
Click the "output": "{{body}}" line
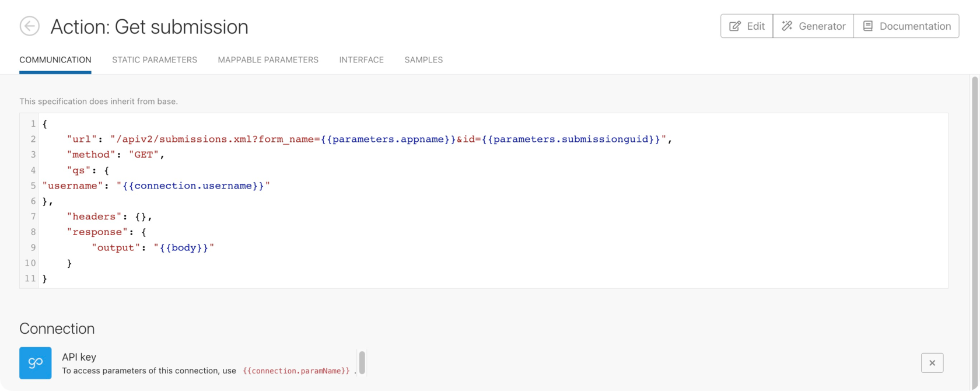(153, 247)
